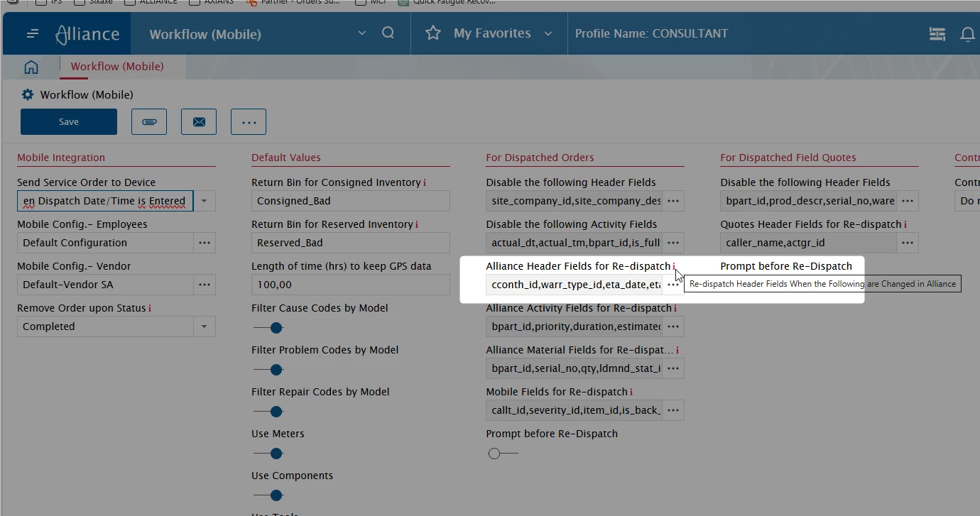Click the Mobile Config.- Vendor field

click(105, 285)
